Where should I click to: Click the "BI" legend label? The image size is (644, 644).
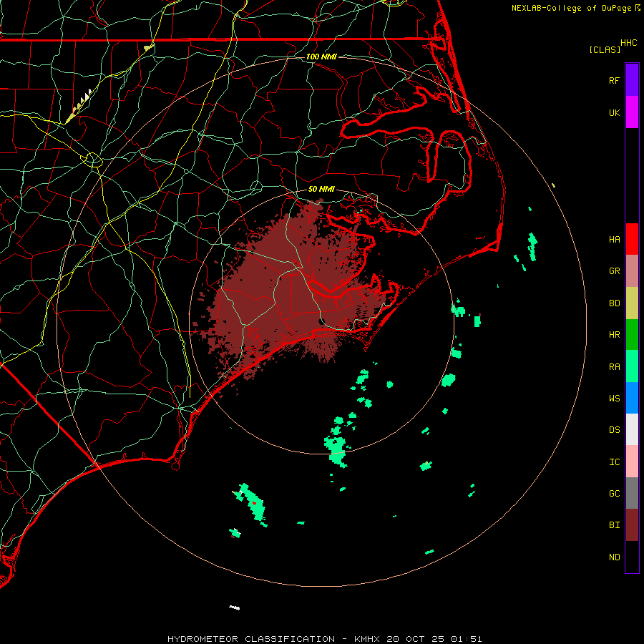[614, 525]
